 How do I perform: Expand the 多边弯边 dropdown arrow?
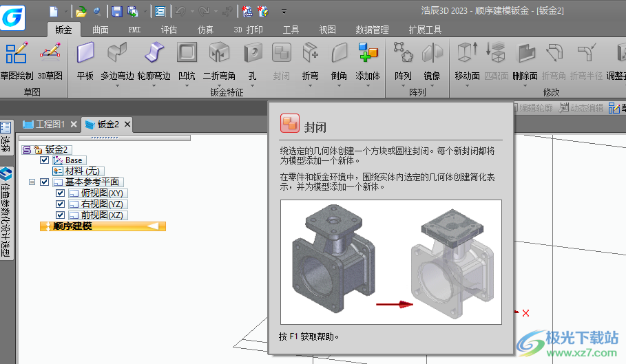pos(117,85)
